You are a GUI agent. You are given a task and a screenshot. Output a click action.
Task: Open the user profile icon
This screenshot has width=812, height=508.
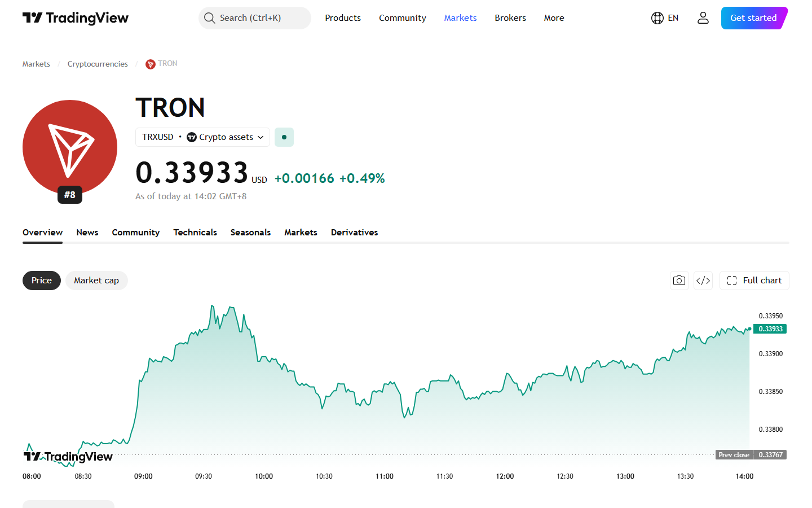(703, 18)
